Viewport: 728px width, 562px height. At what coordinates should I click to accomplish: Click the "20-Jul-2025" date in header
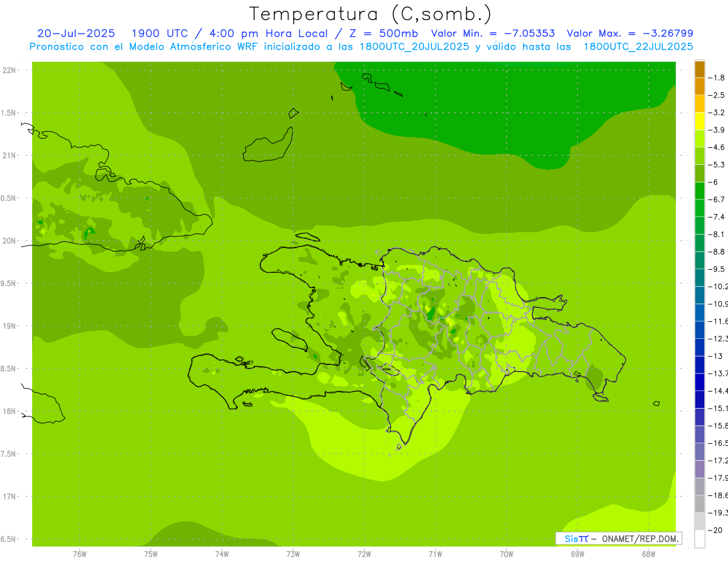pos(76,33)
